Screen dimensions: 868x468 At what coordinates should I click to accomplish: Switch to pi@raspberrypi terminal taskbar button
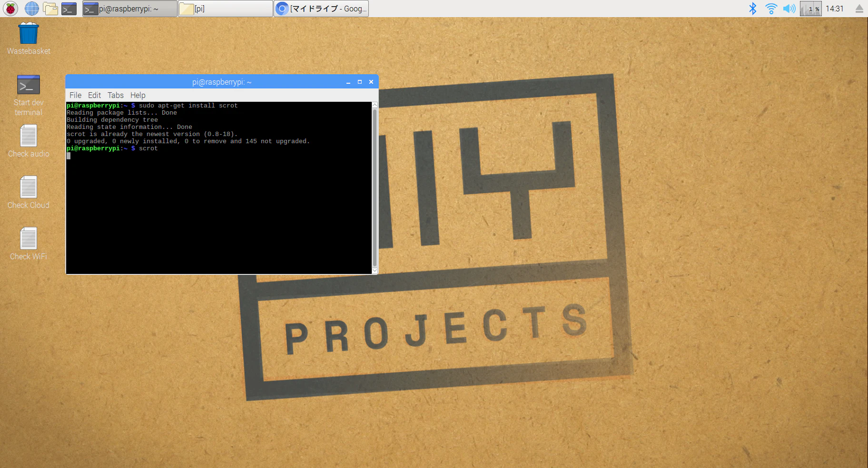pyautogui.click(x=130, y=9)
